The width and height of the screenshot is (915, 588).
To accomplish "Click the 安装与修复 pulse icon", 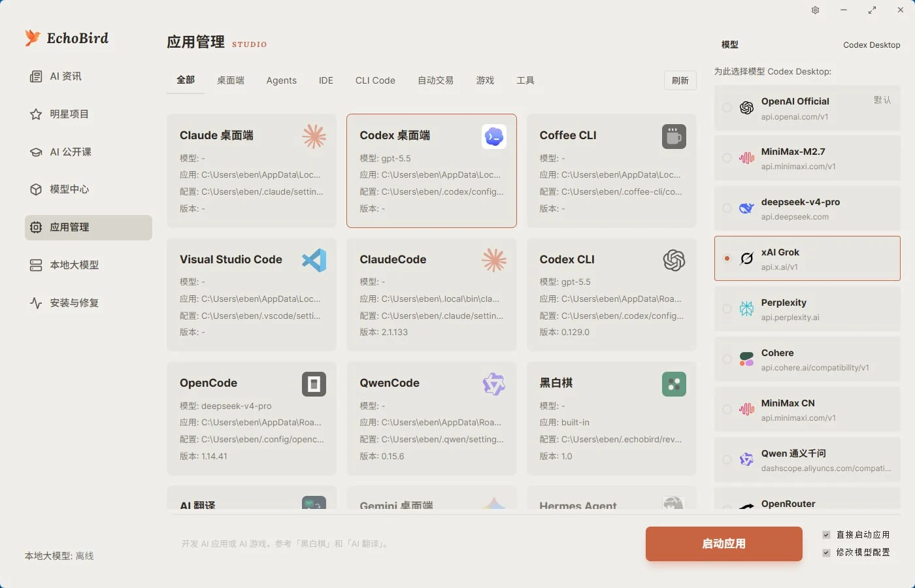I will coord(36,303).
